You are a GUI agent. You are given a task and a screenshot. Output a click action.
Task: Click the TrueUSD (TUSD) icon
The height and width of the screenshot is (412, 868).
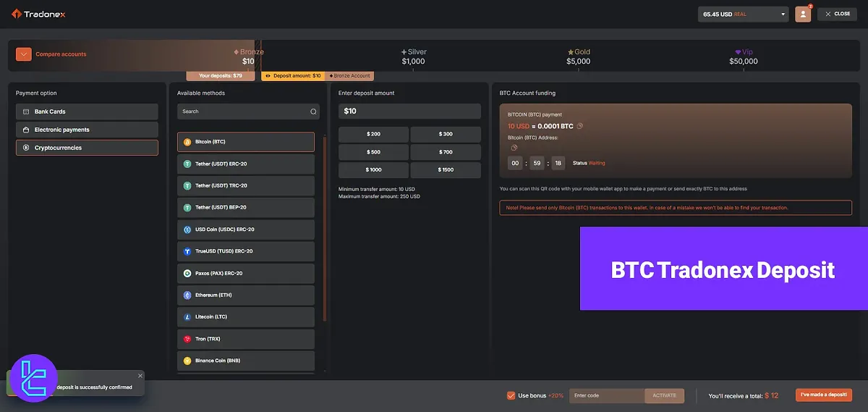187,251
